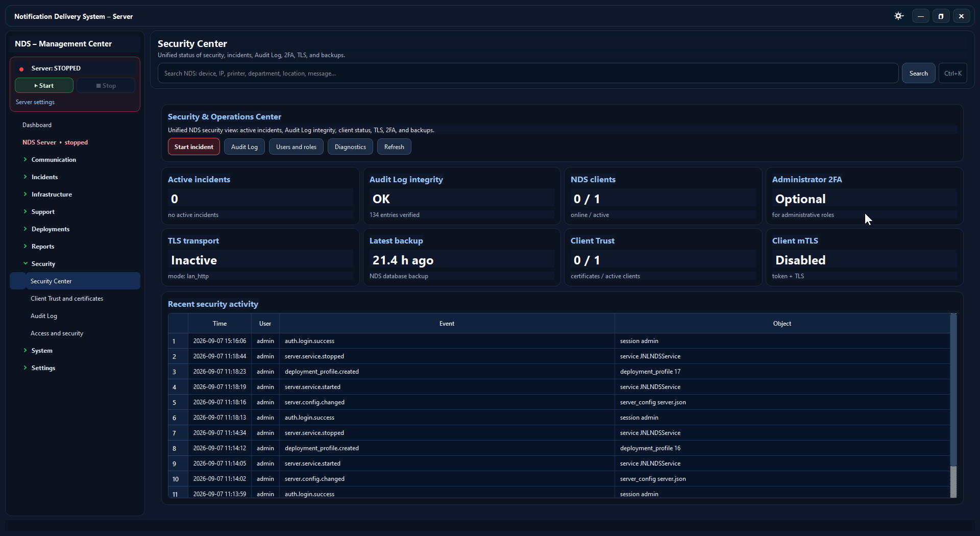Run Diagnostics
The height and width of the screenshot is (536, 980).
[350, 147]
